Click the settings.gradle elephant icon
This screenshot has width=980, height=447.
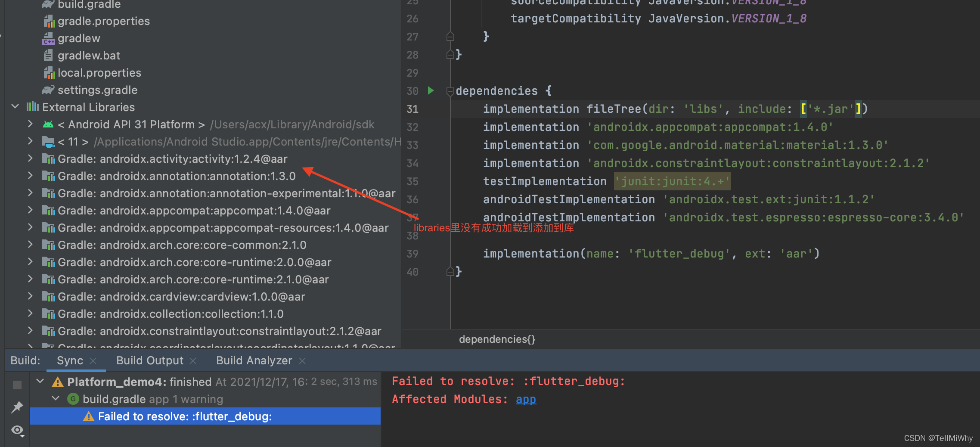click(48, 90)
